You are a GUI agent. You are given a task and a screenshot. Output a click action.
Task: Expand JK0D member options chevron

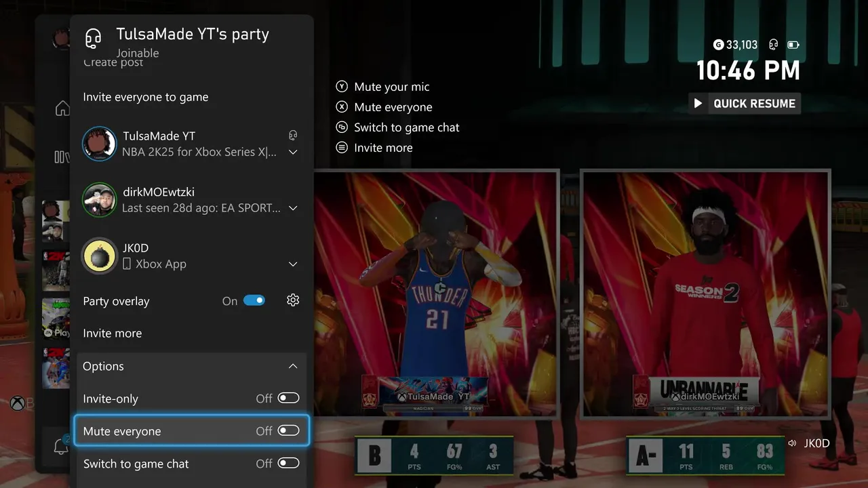pos(293,264)
